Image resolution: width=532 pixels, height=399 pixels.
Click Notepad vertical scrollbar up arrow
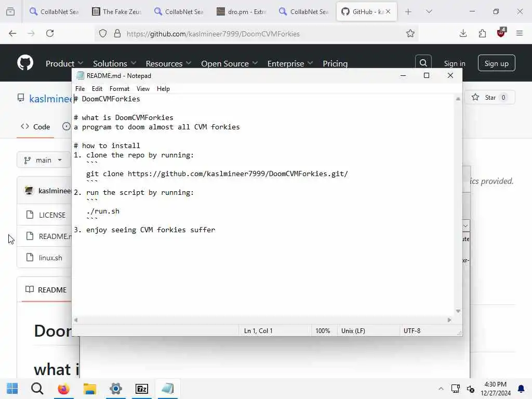[458, 99]
